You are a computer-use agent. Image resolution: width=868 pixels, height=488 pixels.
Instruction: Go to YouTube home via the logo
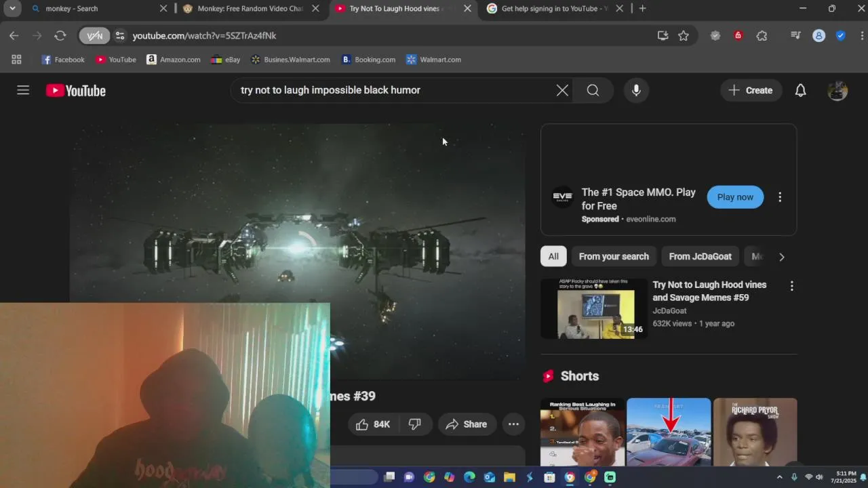coord(76,90)
